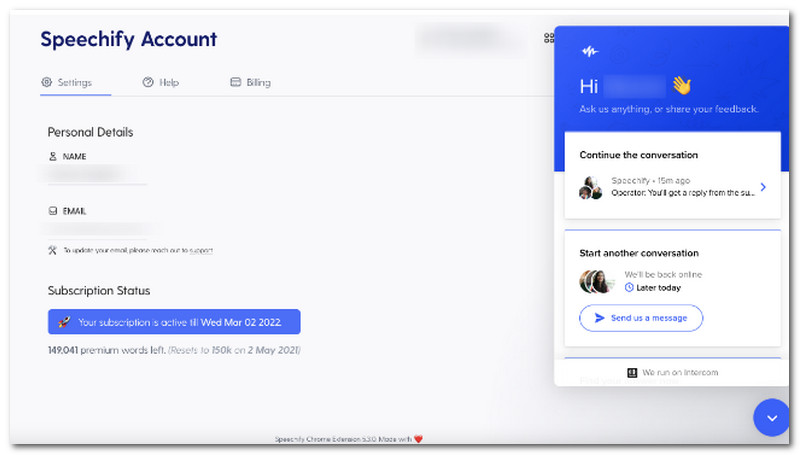800x455 pixels.
Task: Click the 'Speechify Account' heading
Action: coord(129,39)
